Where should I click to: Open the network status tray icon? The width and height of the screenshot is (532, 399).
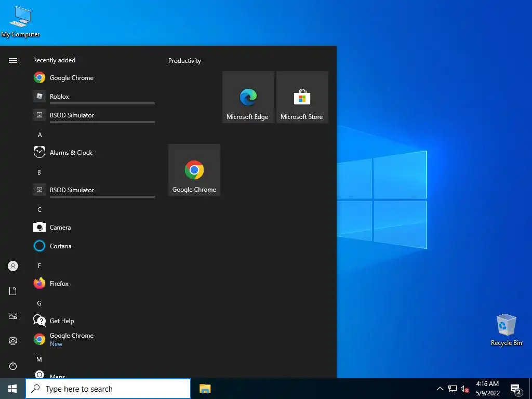tap(453, 389)
